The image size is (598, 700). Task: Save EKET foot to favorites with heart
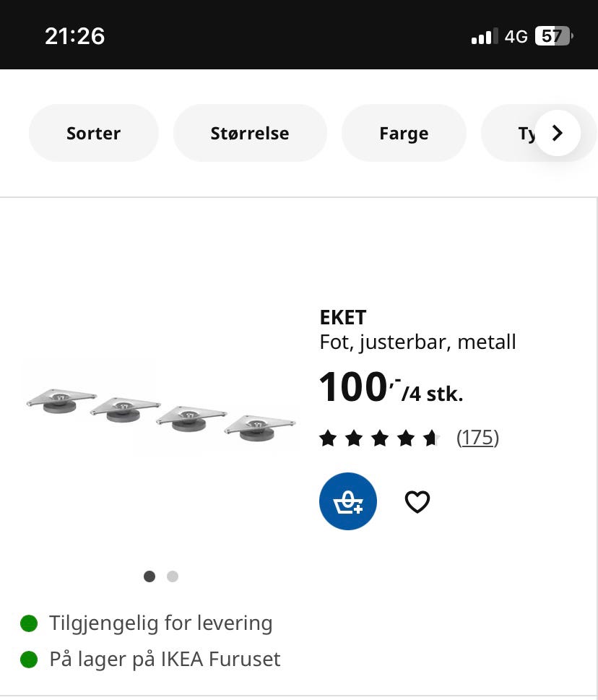click(417, 501)
